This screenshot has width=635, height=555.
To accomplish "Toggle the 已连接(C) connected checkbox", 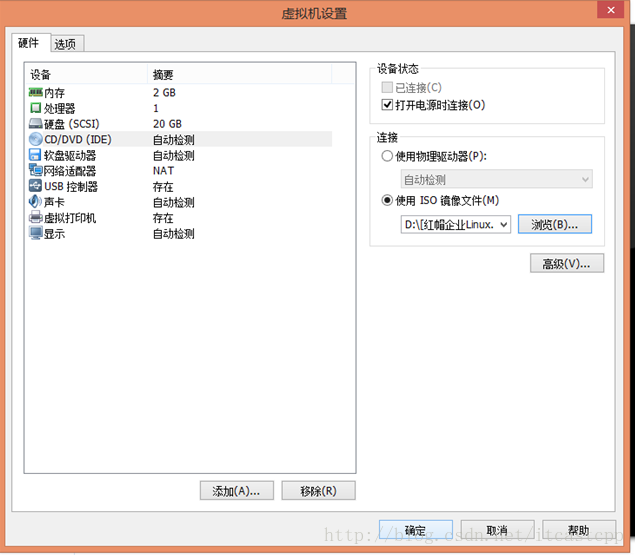I will (387, 87).
